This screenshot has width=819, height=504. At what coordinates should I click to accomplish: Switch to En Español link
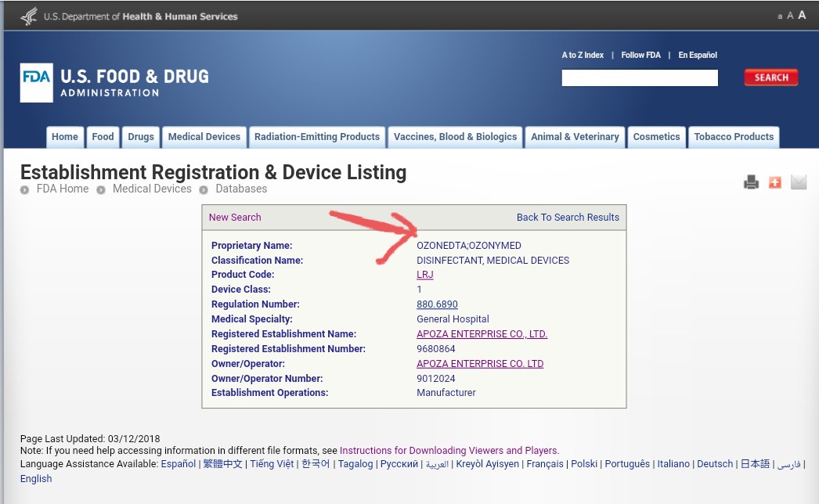(698, 55)
